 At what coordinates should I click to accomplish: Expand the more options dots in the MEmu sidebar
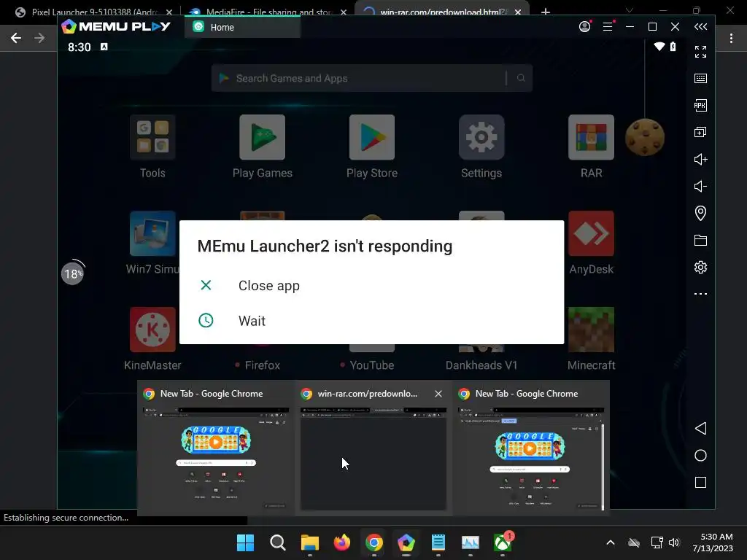pos(700,294)
